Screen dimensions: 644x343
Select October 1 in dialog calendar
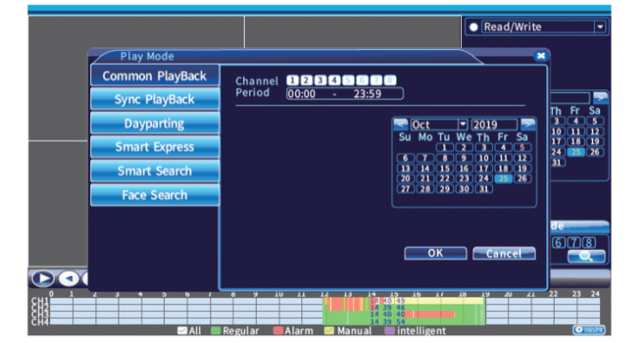[445, 147]
